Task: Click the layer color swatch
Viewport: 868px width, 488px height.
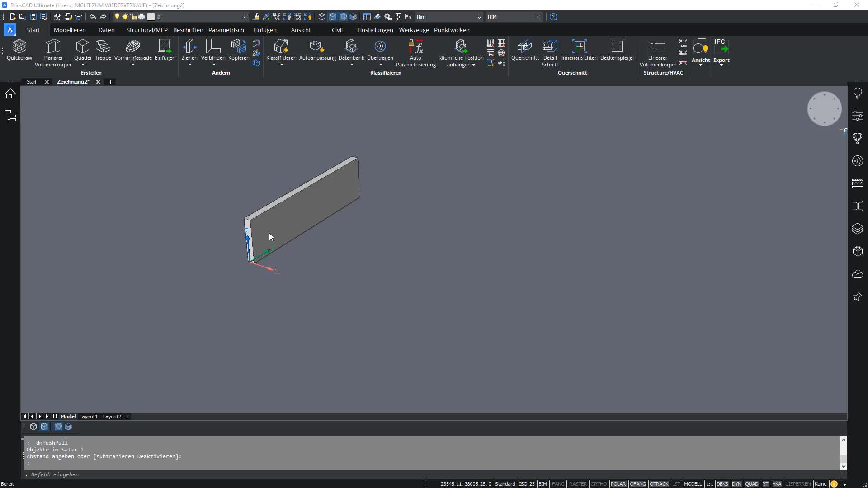Action: click(x=151, y=17)
